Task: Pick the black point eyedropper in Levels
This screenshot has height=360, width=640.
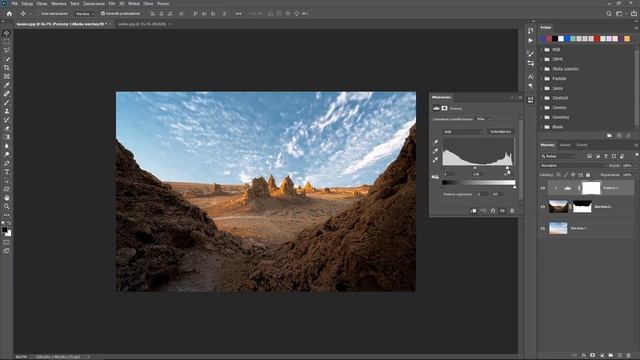Action: coord(436,142)
